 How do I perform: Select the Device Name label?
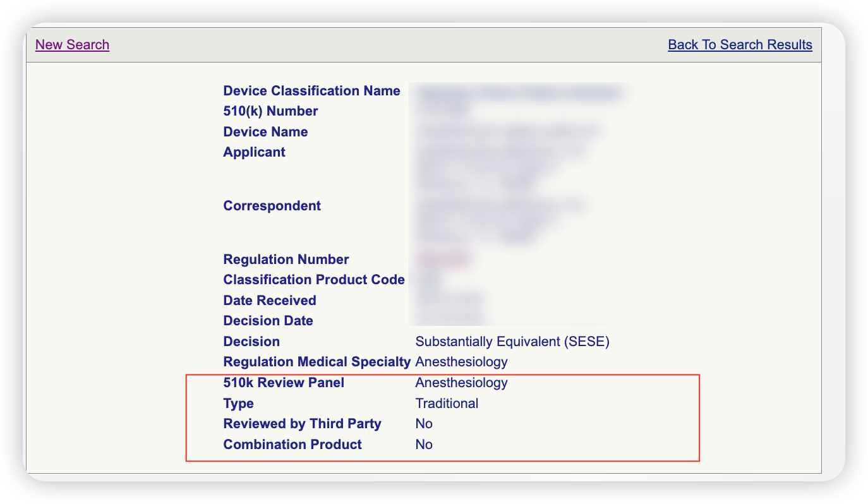pos(265,131)
